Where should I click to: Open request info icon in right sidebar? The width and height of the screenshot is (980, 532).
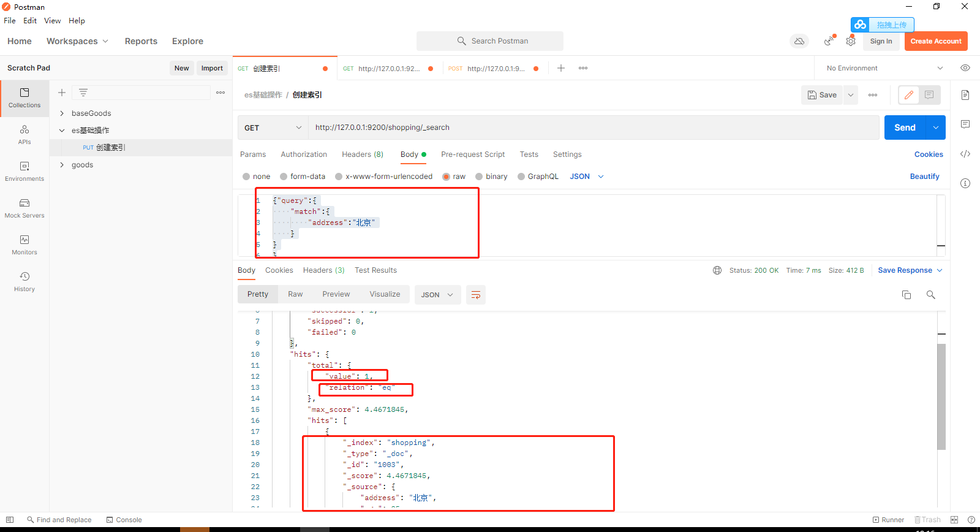tap(965, 183)
